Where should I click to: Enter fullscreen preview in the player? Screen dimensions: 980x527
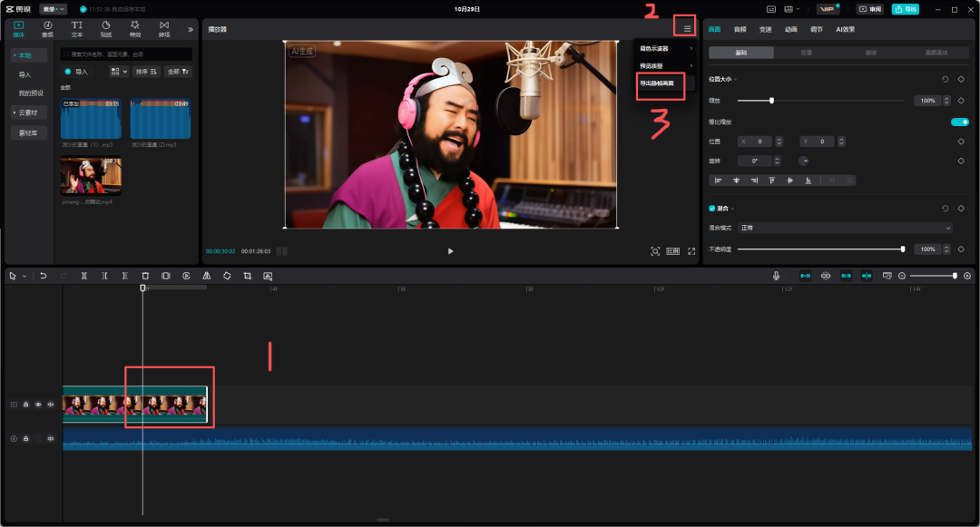(x=691, y=251)
